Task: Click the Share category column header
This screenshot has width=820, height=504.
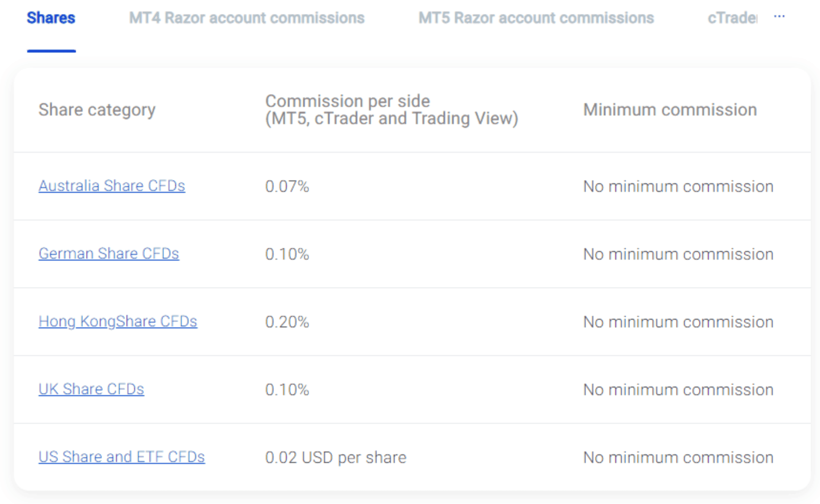Action: click(97, 110)
